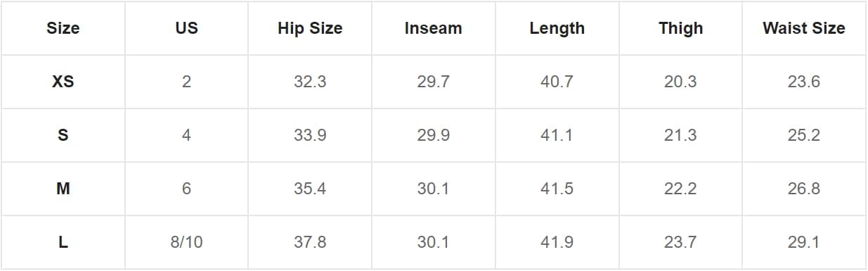Click the Size column header
This screenshot has width=868, height=271.
point(63,28)
